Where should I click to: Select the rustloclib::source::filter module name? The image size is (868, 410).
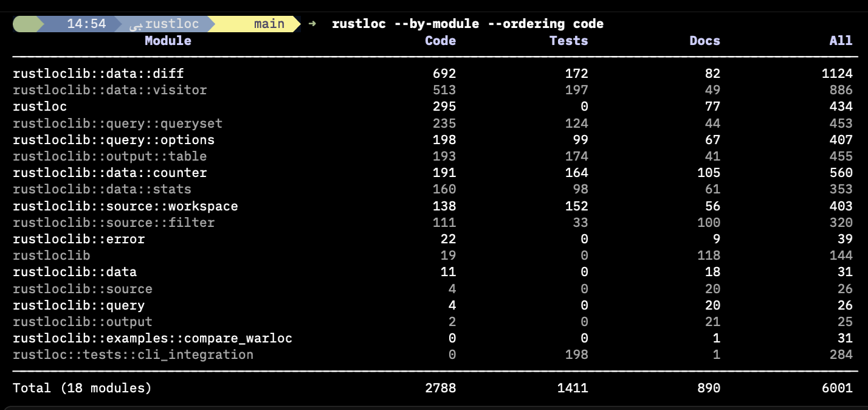114,223
